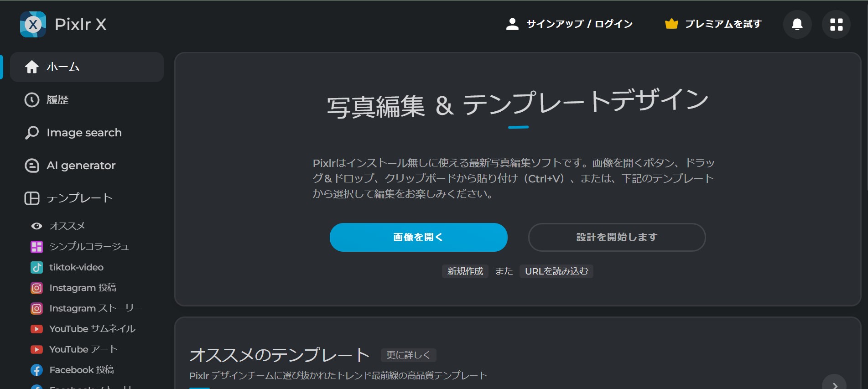Select the tiktok-video template icon
868x389 pixels.
36,267
